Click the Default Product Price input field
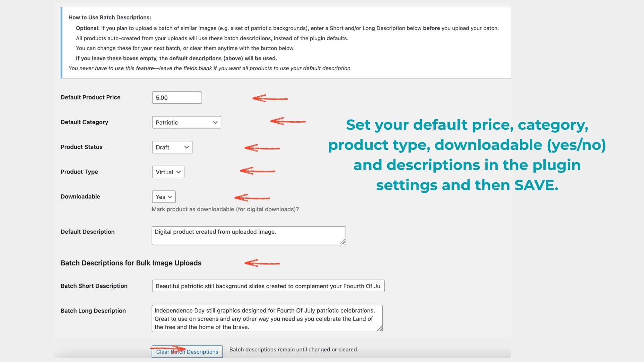 click(177, 98)
